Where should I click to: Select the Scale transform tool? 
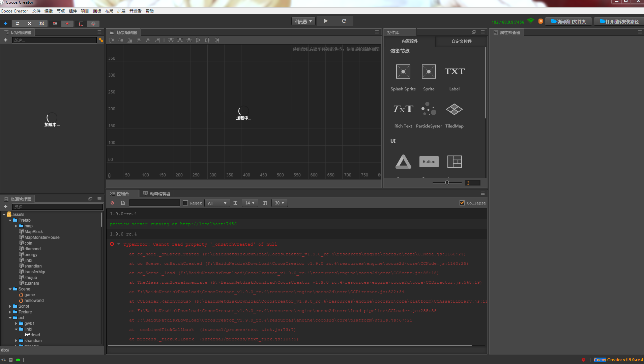[30, 24]
